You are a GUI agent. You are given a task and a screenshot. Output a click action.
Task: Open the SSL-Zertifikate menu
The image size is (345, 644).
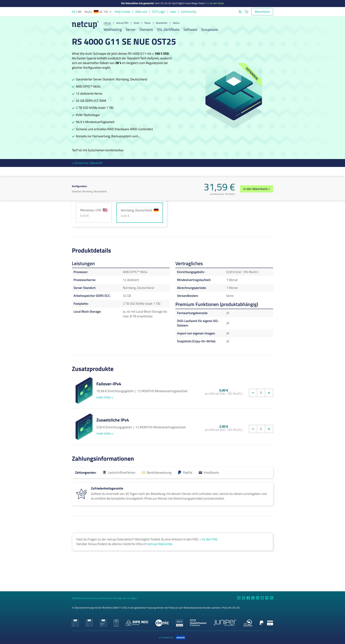168,30
